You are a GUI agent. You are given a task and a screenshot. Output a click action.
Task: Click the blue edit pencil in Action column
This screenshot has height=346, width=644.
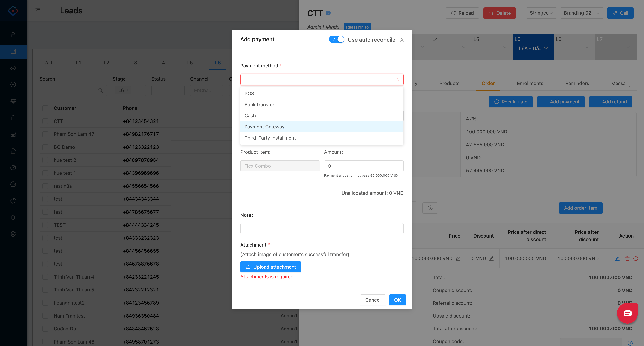point(617,259)
